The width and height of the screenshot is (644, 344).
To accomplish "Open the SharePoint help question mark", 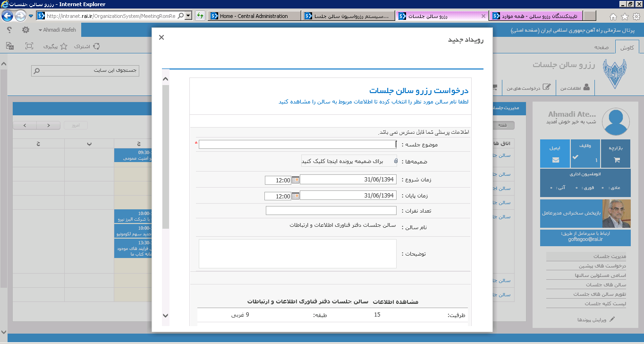I will pos(9,30).
